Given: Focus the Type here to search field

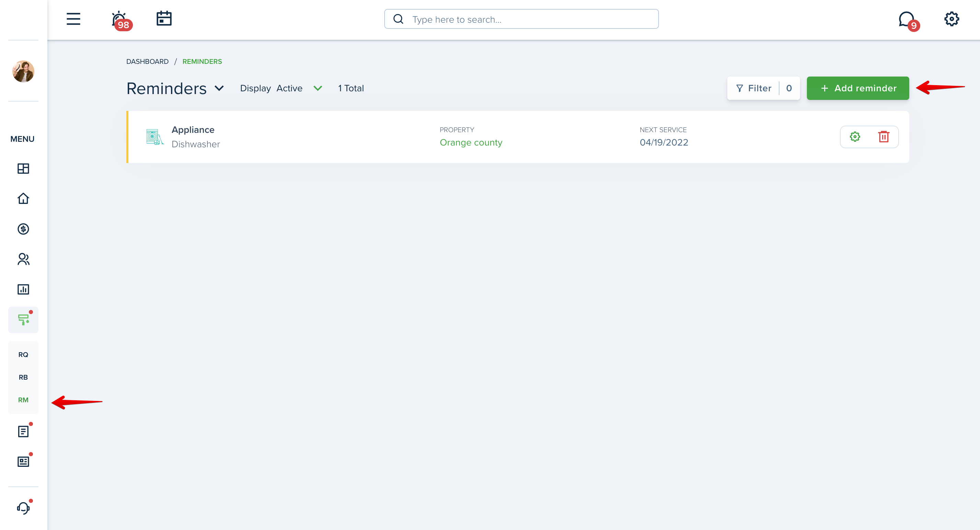Looking at the screenshot, I should click(521, 19).
